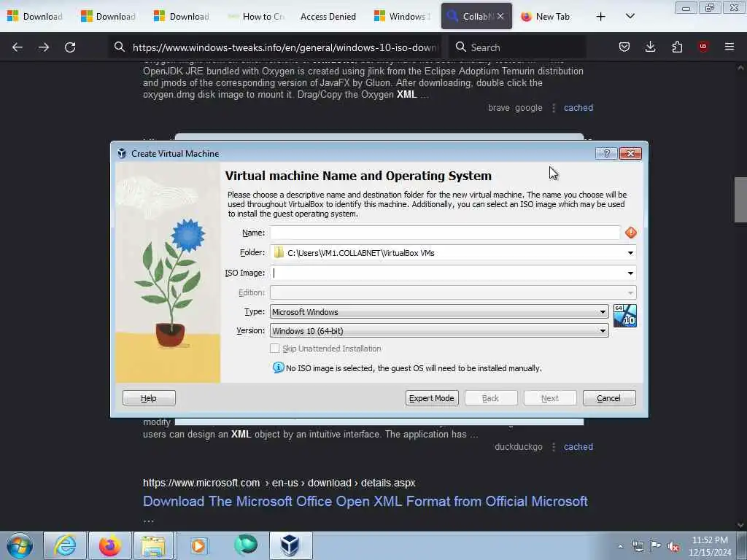The width and height of the screenshot is (747, 560).
Task: Open the cached link beside brave google
Action: pos(578,108)
